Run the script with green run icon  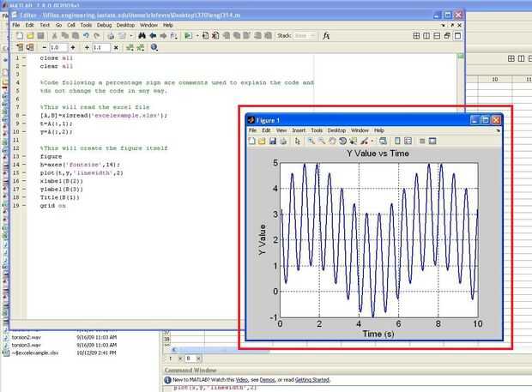point(188,36)
